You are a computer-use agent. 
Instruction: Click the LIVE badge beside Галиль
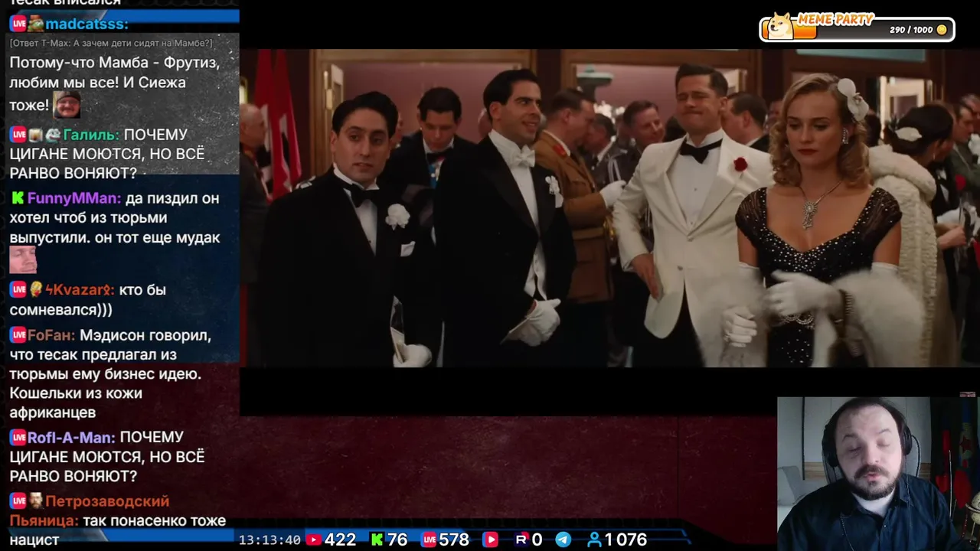[18, 135]
